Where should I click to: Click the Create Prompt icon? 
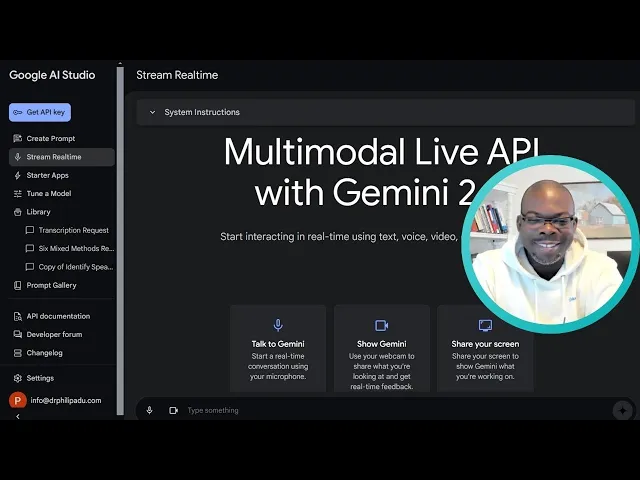[x=18, y=138]
